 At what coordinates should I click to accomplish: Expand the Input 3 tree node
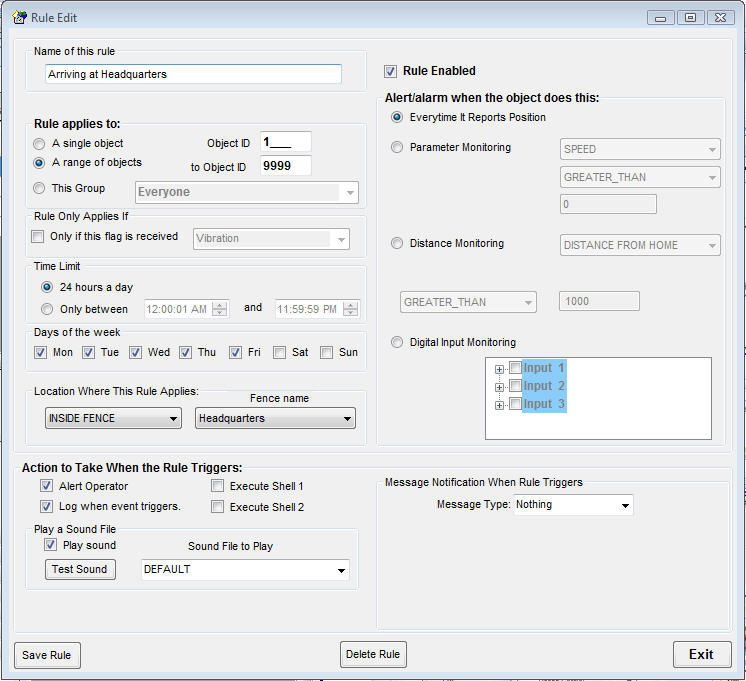[x=499, y=405]
